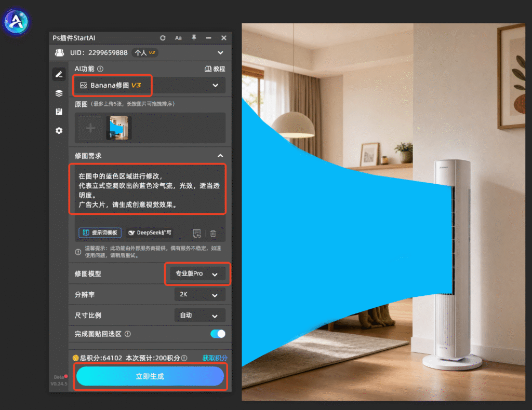Click the 温馨提示 warning info icon
This screenshot has width=532, height=410.
(78, 252)
